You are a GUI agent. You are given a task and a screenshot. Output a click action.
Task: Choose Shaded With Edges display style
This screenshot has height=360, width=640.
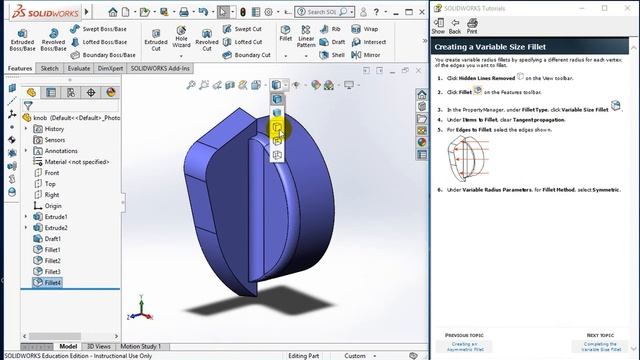click(277, 99)
